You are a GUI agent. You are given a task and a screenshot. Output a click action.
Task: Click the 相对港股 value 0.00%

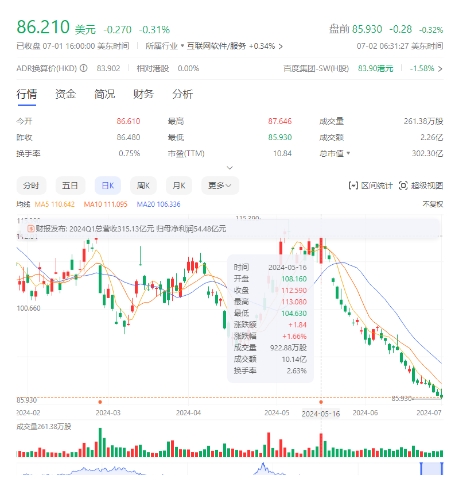(188, 69)
